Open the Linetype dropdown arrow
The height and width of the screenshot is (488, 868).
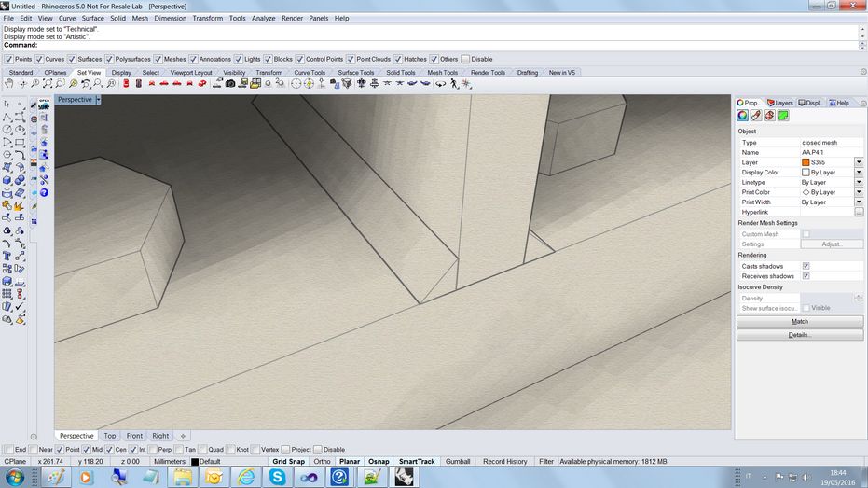[859, 182]
